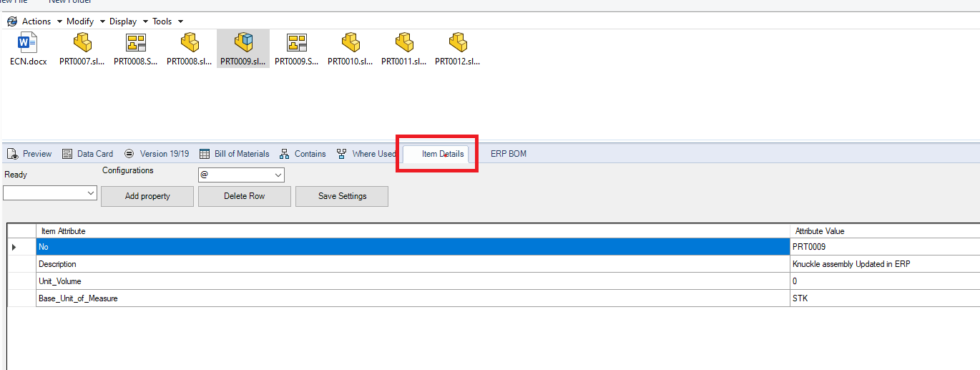The height and width of the screenshot is (370, 980).
Task: Select the PRT0012 part file icon
Action: point(458,42)
